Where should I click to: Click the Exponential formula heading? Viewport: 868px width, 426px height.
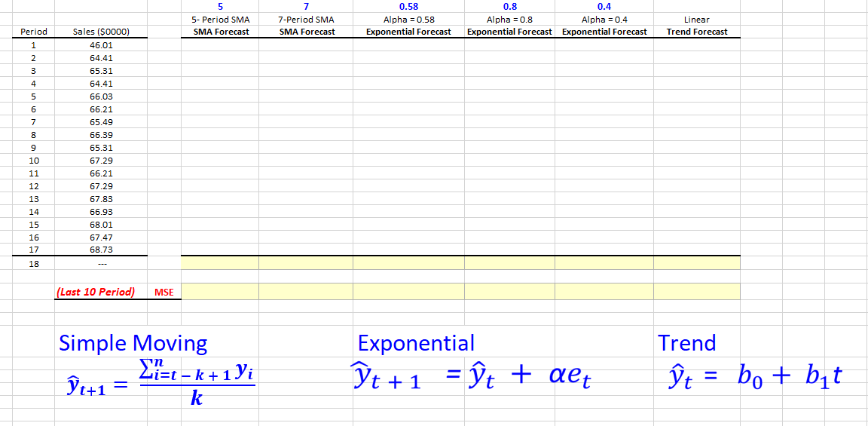[416, 344]
